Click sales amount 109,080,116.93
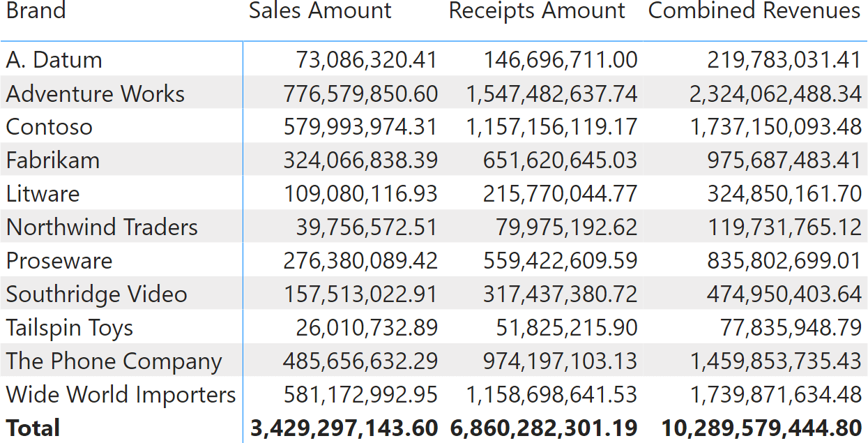The image size is (868, 443). pyautogui.click(x=360, y=194)
